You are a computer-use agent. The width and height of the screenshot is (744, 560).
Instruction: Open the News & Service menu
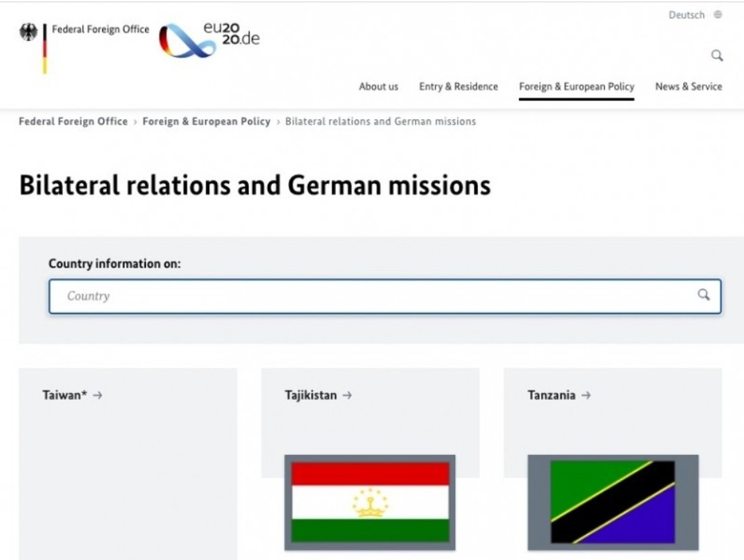(x=688, y=87)
